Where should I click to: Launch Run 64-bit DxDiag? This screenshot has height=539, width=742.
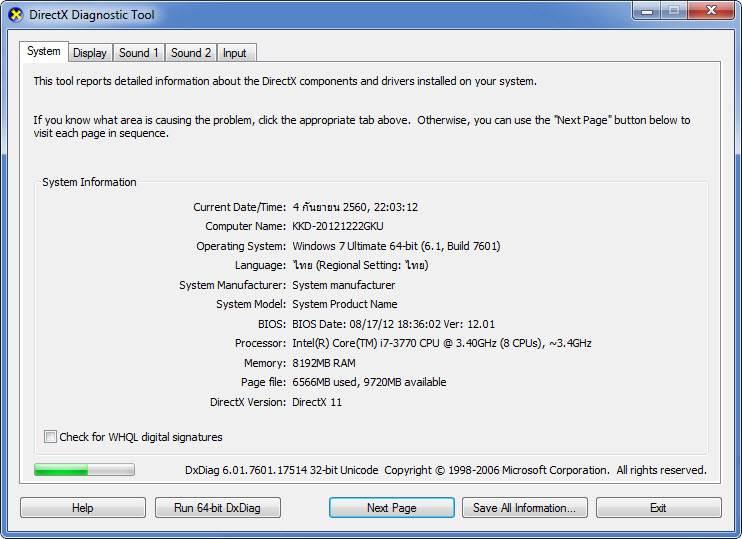tap(218, 508)
